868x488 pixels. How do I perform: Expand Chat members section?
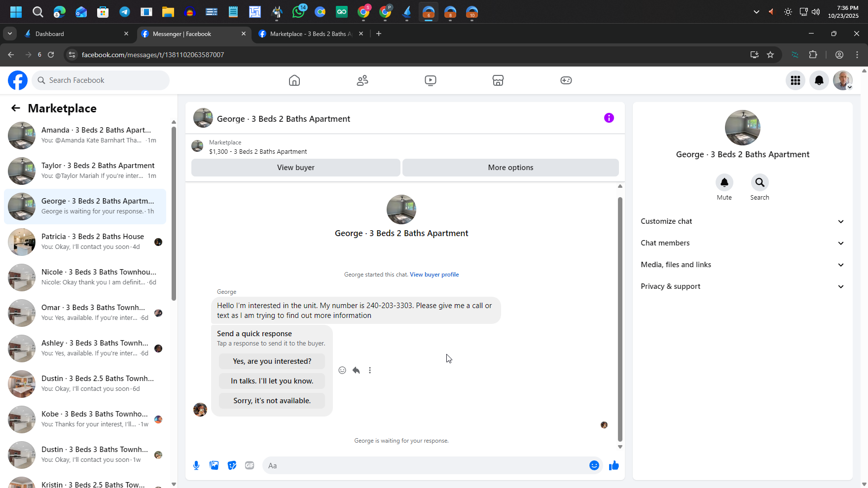[743, 243]
